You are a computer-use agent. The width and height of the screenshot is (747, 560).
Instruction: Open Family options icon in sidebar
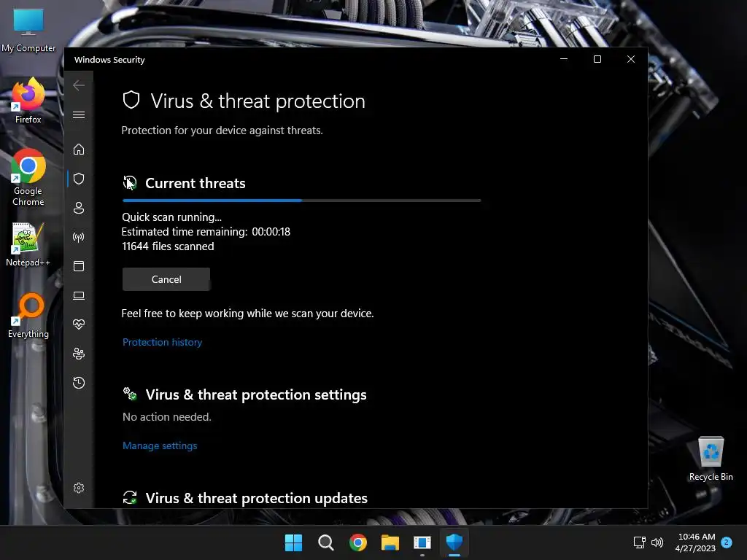tap(79, 354)
